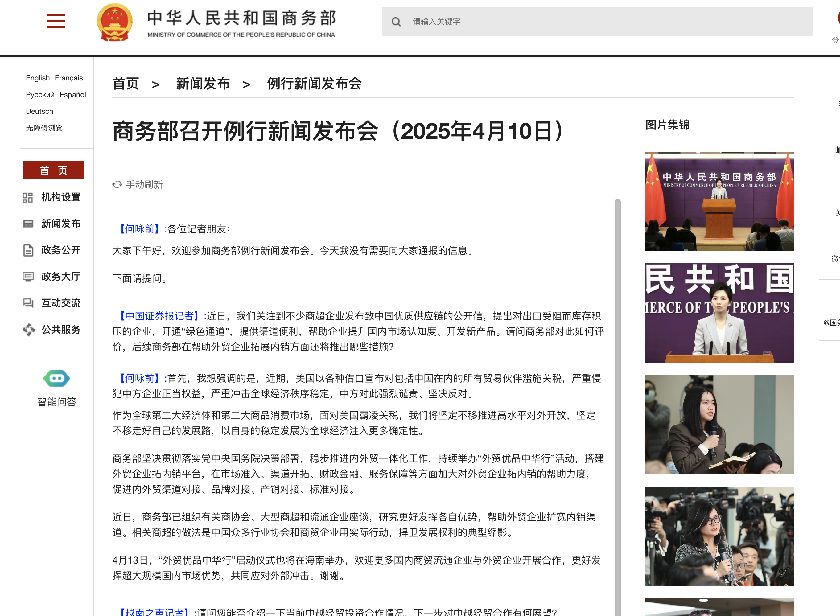The width and height of the screenshot is (840, 616).
Task: Go to 例行新闻发布会 in the breadcrumb
Action: click(x=315, y=84)
